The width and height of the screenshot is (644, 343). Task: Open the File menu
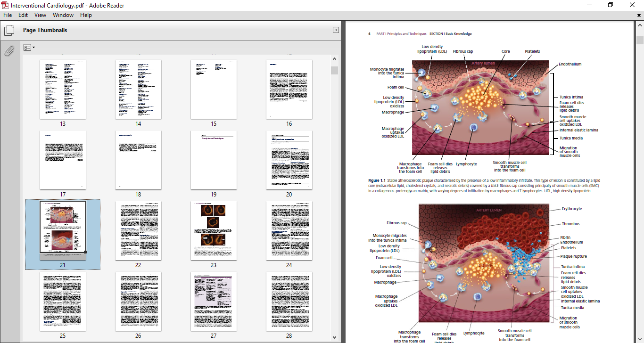click(8, 15)
